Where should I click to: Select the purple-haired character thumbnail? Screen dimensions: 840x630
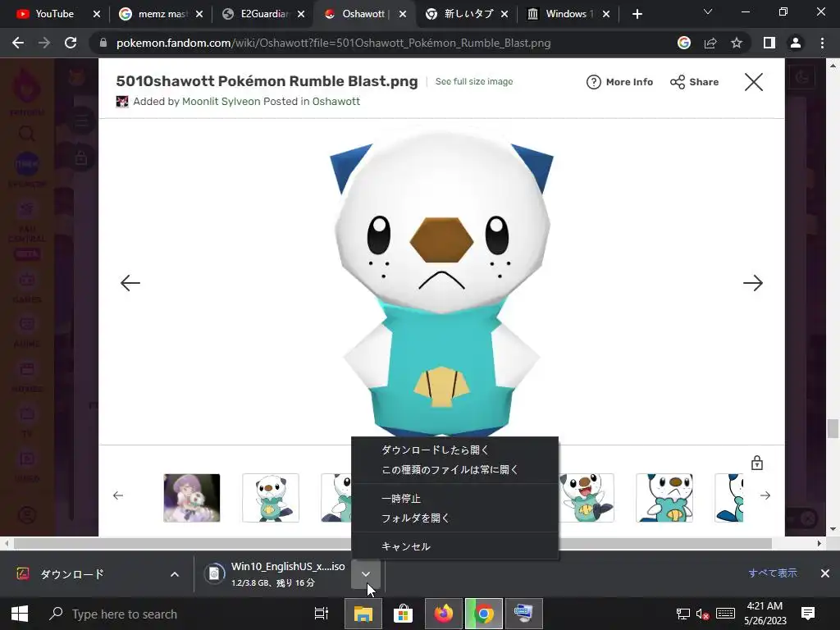pos(192,498)
